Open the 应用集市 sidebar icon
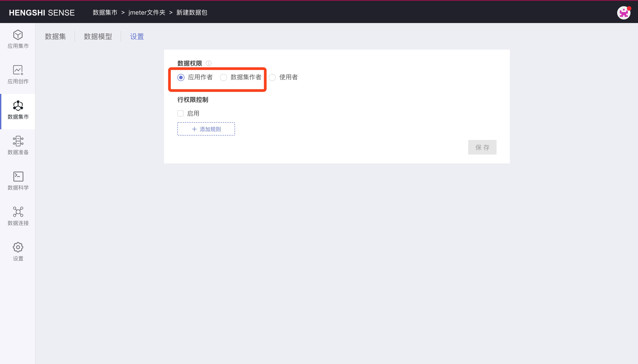The height and width of the screenshot is (364, 638). click(x=18, y=35)
